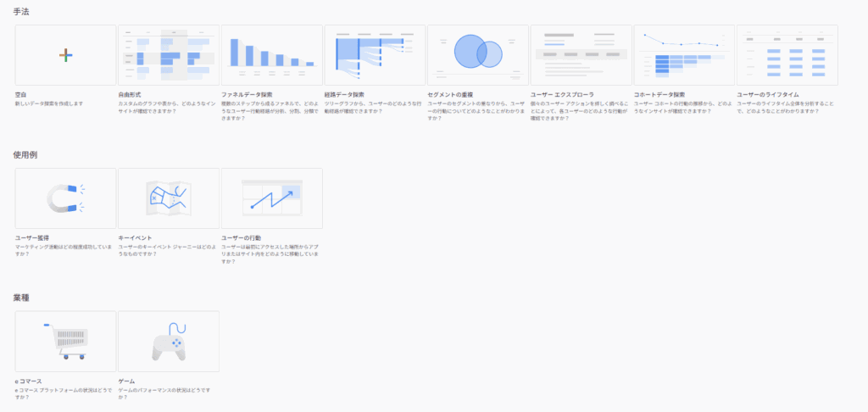Click the ゲーム title label
This screenshot has width=868, height=412.
coord(126,381)
